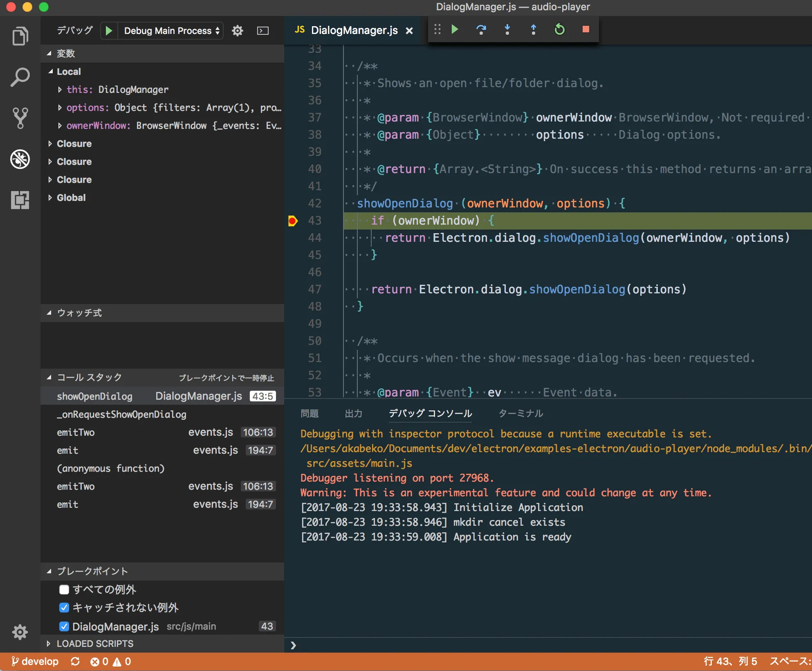
Task: Open the Extensions view in activity bar
Action: click(x=20, y=200)
